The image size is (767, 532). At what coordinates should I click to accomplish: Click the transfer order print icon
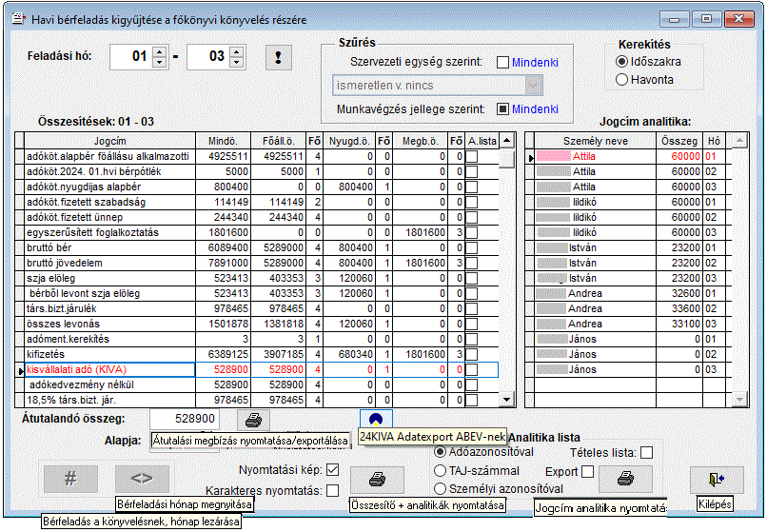coord(252,419)
